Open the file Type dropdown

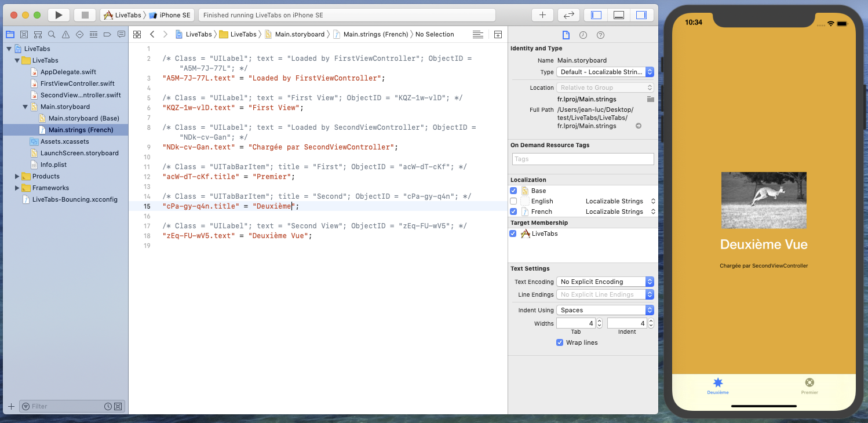point(605,72)
